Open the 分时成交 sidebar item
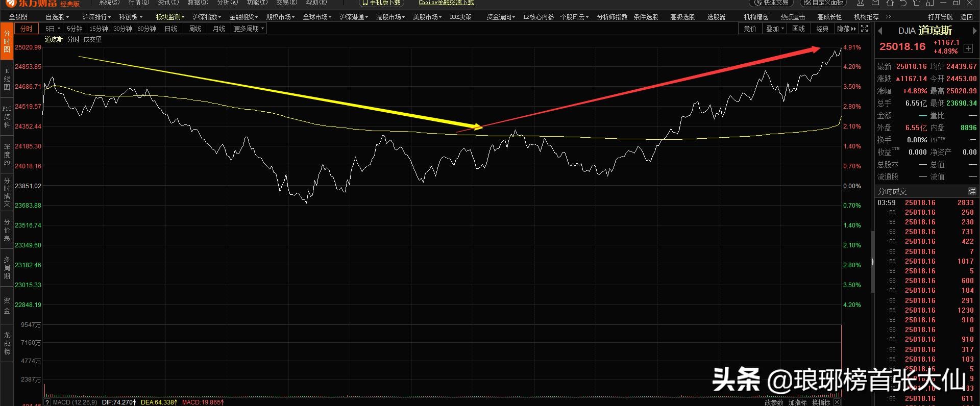The image size is (980, 406). pos(7,192)
